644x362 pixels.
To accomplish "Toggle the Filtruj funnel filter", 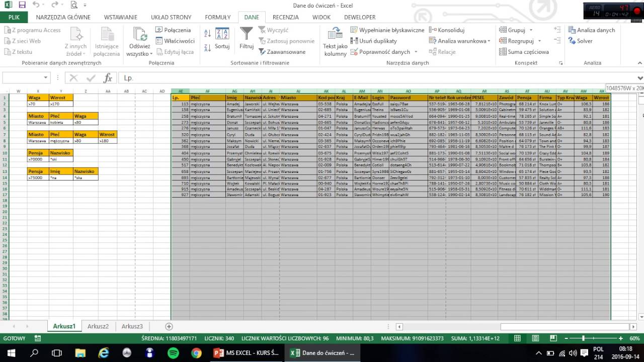I will (x=247, y=39).
